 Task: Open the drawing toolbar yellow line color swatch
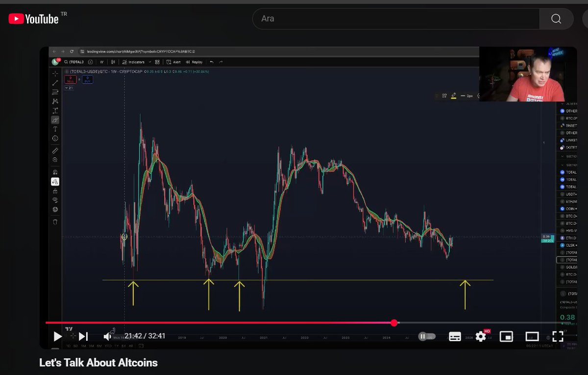454,95
